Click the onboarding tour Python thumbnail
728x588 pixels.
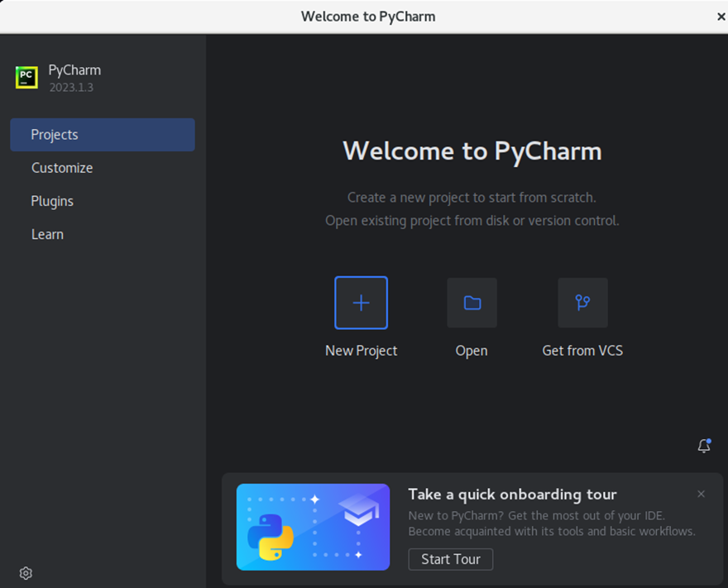coord(313,527)
